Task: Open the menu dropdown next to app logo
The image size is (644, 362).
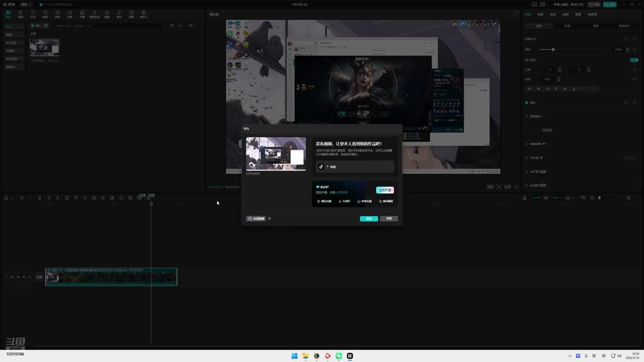Action: tap(24, 5)
